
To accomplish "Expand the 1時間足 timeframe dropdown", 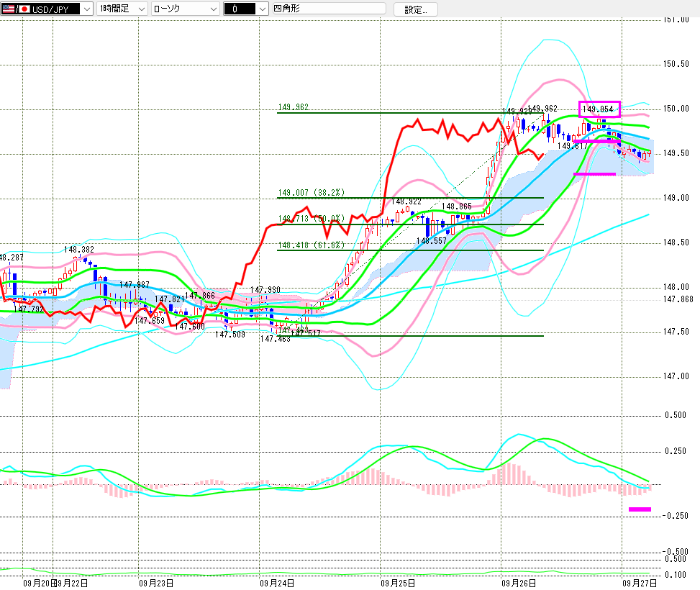I will 140,9.
